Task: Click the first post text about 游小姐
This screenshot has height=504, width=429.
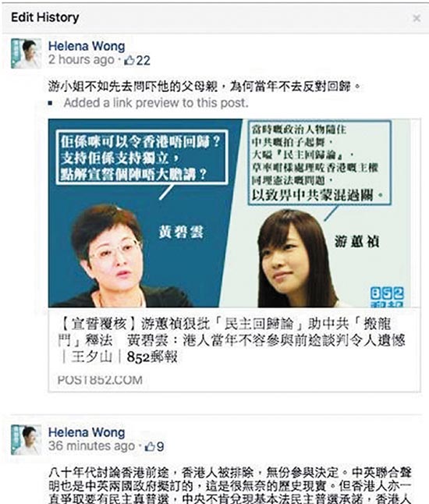Action: coord(204,86)
